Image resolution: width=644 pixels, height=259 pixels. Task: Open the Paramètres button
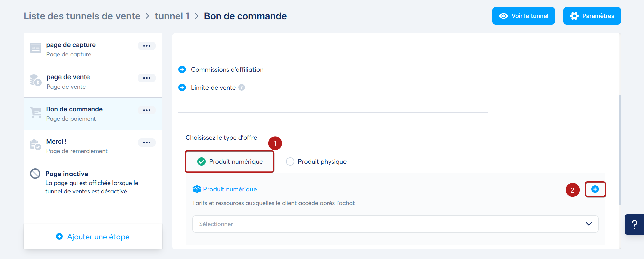pos(592,16)
